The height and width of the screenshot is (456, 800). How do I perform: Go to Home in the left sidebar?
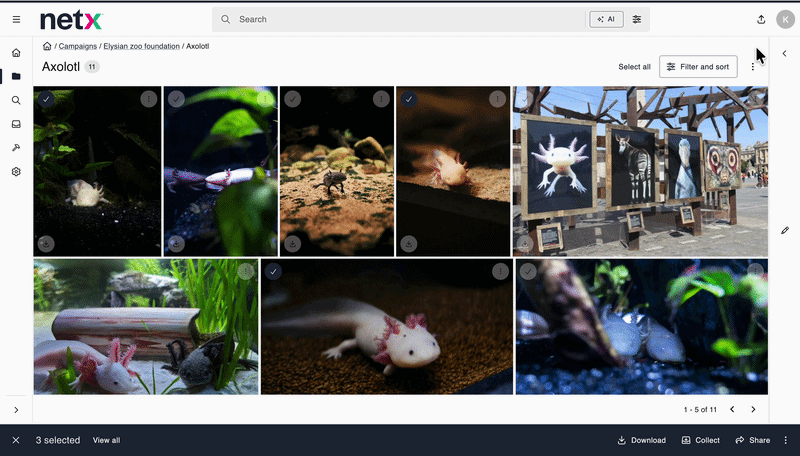pyautogui.click(x=16, y=53)
